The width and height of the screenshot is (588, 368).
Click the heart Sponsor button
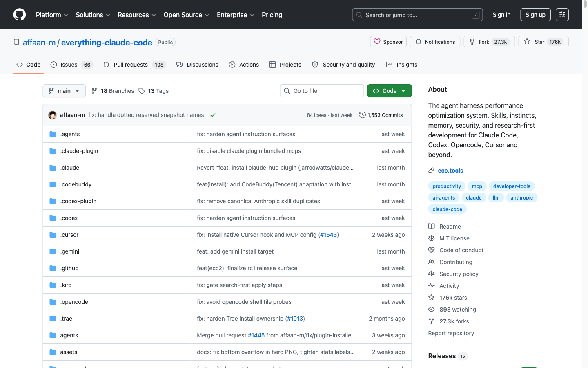coord(388,42)
